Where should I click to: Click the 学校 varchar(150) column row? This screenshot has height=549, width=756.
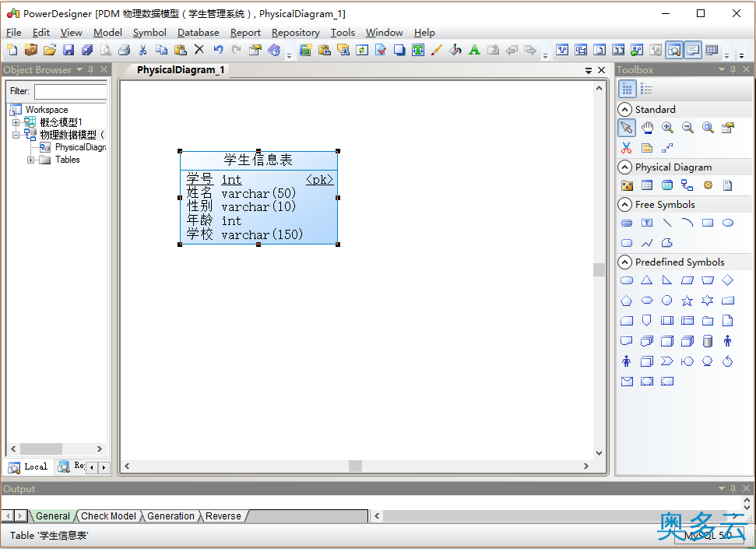pyautogui.click(x=245, y=234)
